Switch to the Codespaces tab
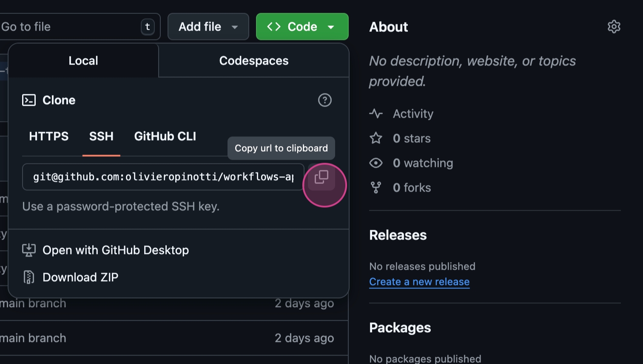This screenshot has width=643, height=364. (x=253, y=61)
